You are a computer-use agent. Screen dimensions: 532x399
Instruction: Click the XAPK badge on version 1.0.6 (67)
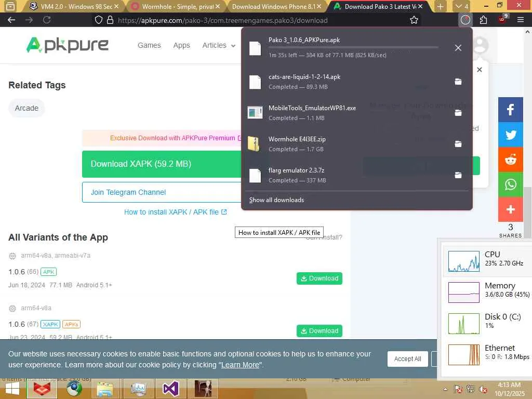pos(50,324)
